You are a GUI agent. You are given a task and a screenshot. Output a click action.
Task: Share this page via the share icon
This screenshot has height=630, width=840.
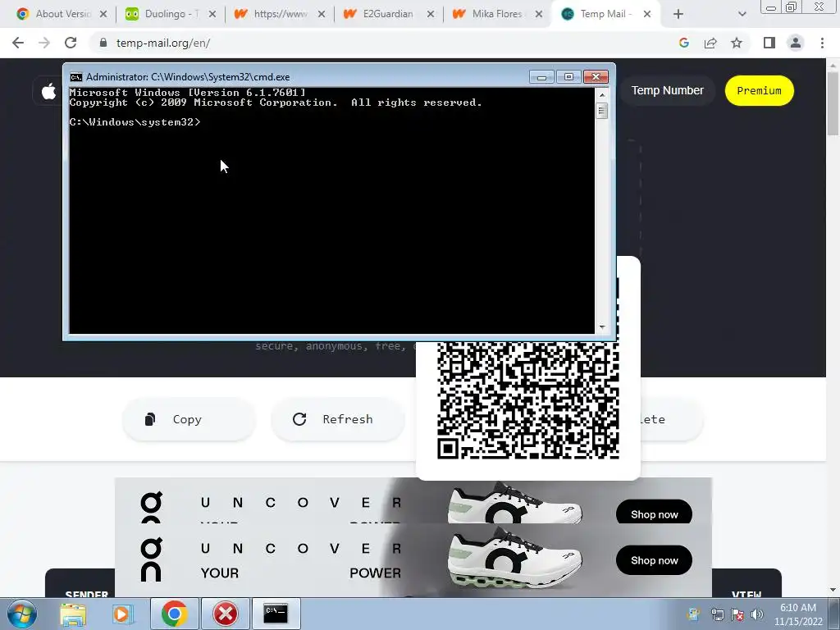pos(710,43)
